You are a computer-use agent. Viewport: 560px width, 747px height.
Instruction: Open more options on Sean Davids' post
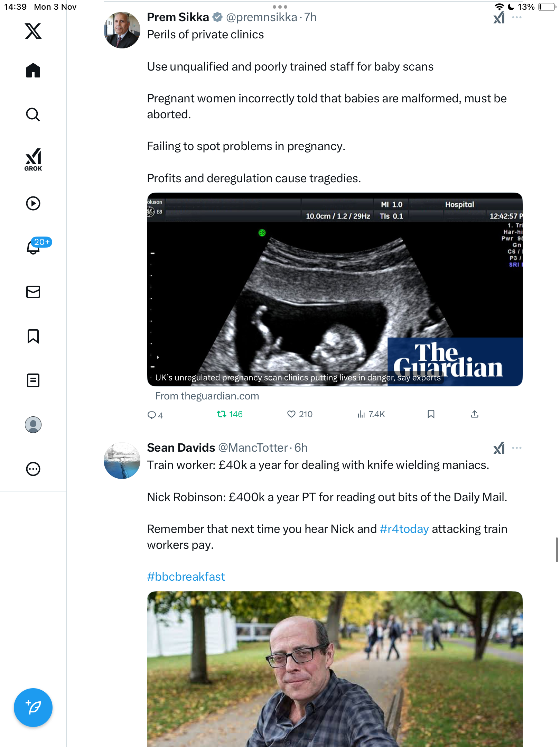coord(516,448)
